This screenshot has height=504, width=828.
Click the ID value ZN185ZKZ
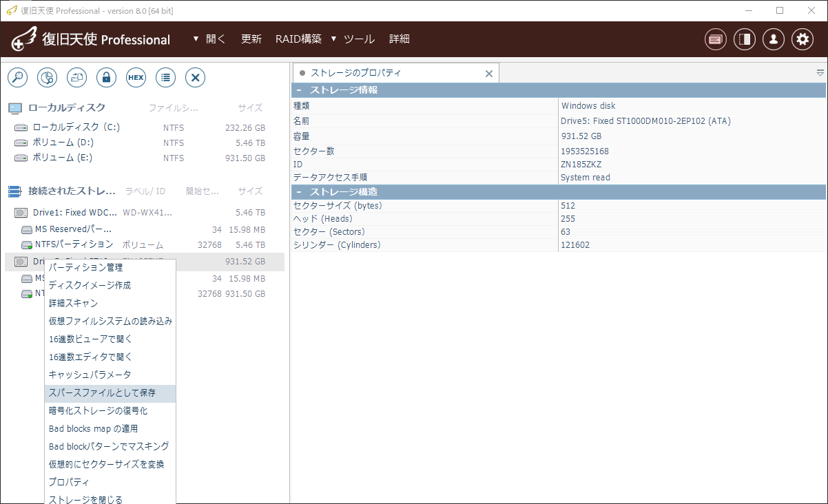tap(582, 165)
